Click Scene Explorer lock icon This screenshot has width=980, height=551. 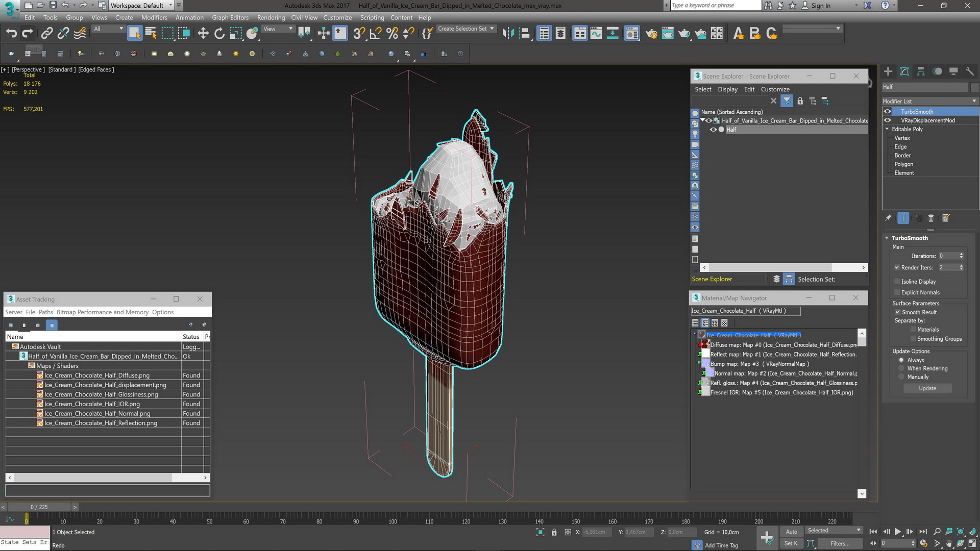(x=800, y=101)
